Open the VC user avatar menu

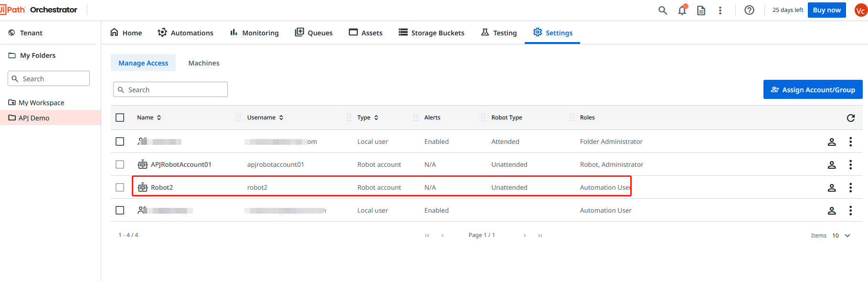[x=861, y=10]
